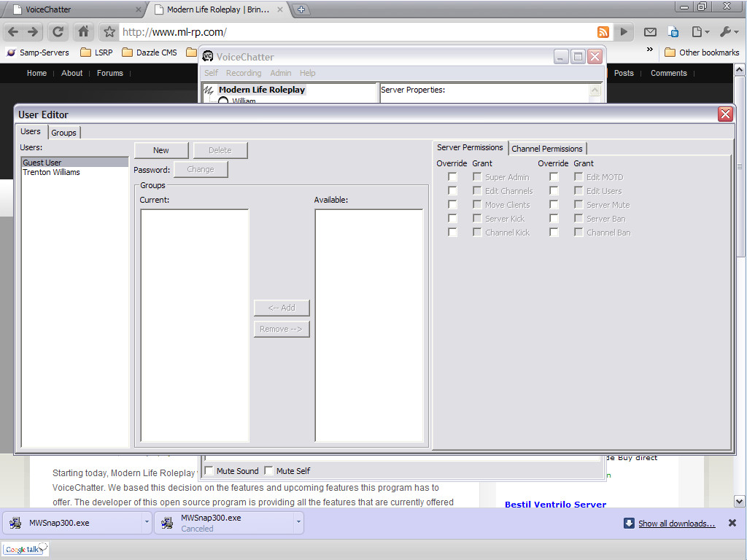Screen dimensions: 747x560
Task: Open the Channel Permissions tab
Action: pos(547,149)
